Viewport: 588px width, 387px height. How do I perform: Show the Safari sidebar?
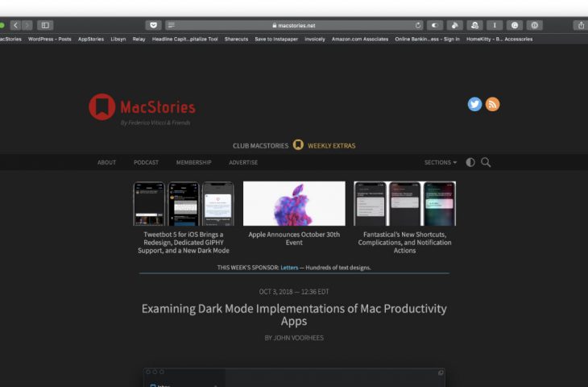pos(45,25)
